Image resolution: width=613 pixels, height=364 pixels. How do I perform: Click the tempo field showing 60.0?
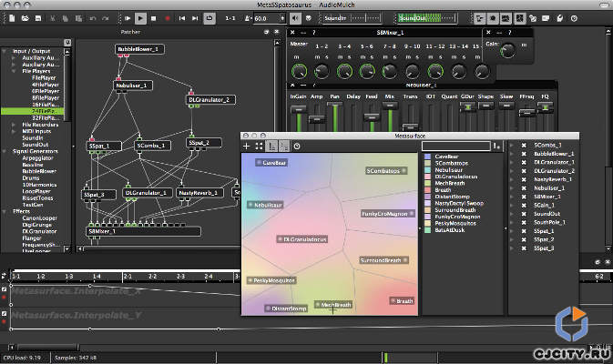coord(267,18)
